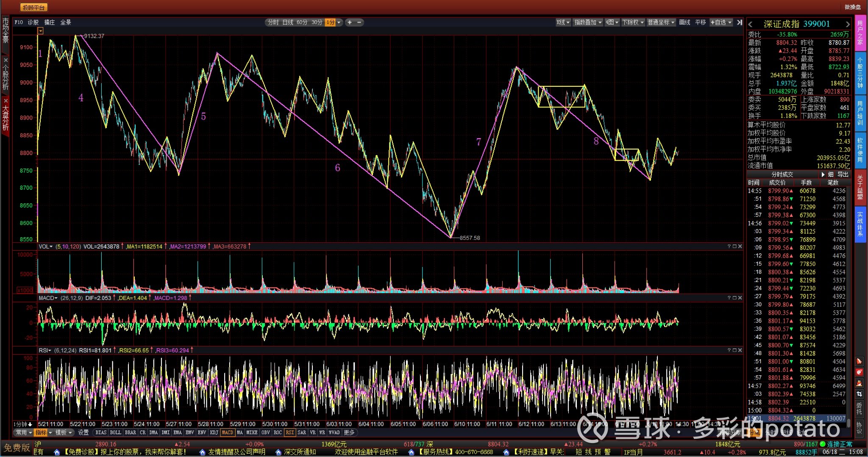Viewport: 868px width, 457px height.
Task: Switch to 60分 period tab
Action: click(302, 22)
